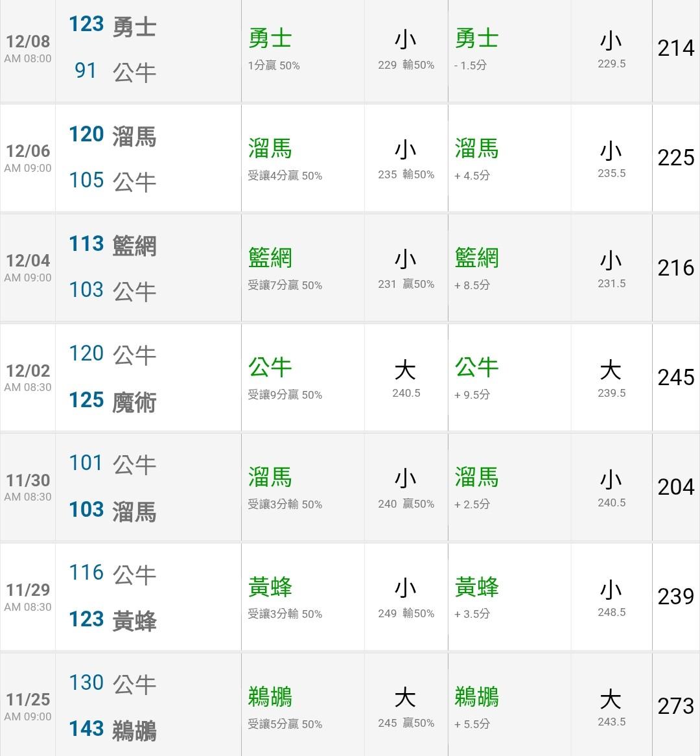Open 溜馬 team name beside score 120

click(134, 136)
